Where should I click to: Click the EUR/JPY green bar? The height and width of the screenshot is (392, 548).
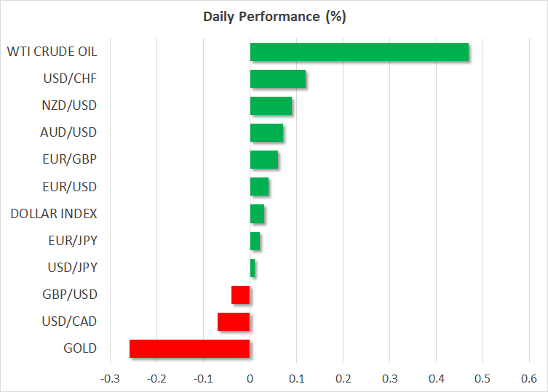click(255, 241)
